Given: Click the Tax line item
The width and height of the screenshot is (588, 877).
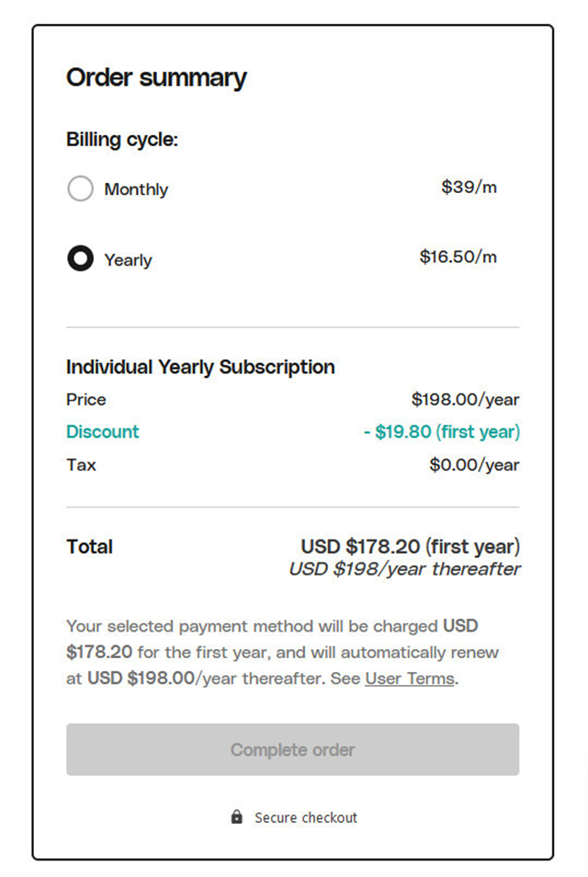Looking at the screenshot, I should pyautogui.click(x=81, y=464).
